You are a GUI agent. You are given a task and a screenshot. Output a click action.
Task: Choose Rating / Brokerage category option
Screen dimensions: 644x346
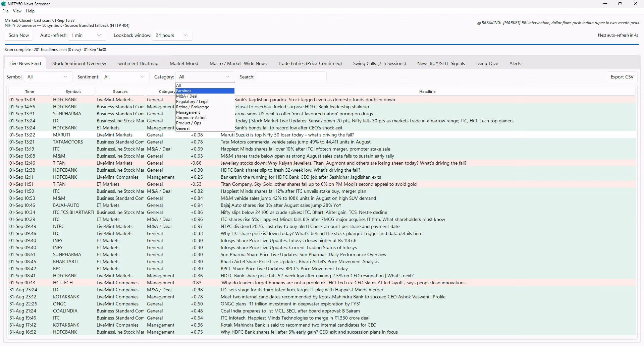click(x=205, y=107)
